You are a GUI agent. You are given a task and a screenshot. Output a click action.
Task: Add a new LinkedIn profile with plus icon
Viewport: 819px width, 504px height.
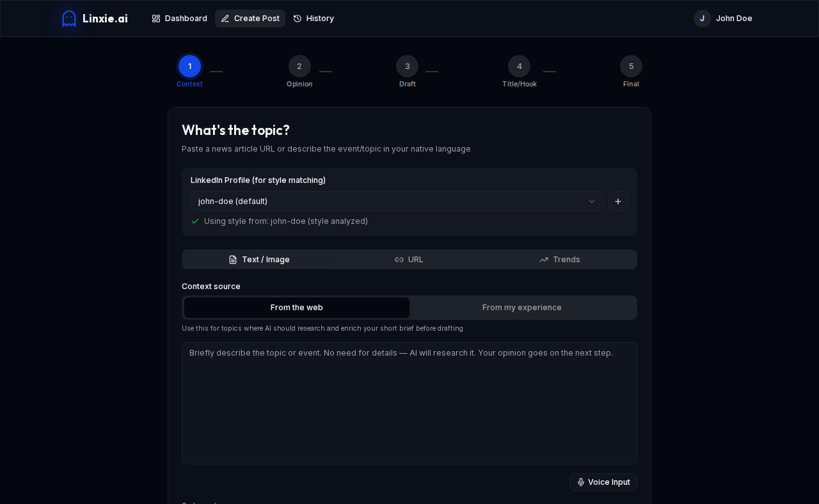[618, 201]
